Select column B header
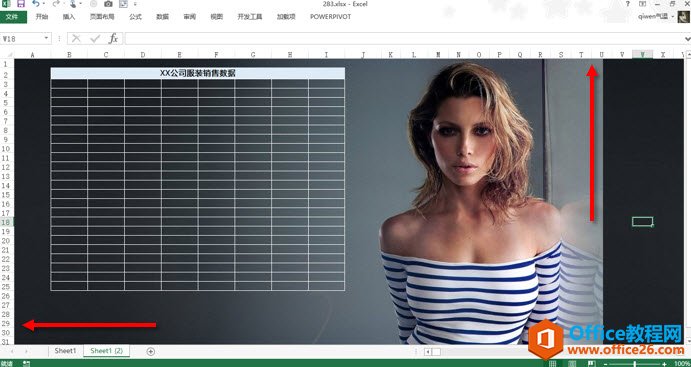 69,55
